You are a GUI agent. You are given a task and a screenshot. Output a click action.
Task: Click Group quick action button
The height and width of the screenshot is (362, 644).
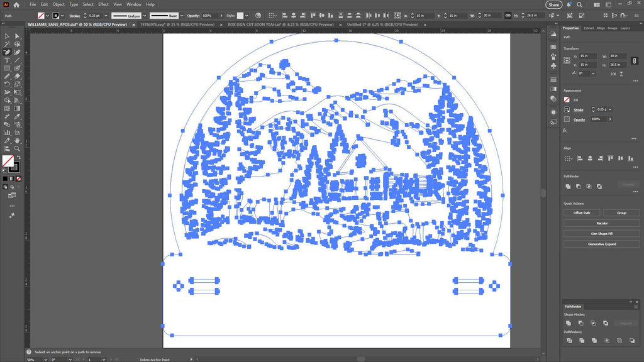[x=621, y=212]
